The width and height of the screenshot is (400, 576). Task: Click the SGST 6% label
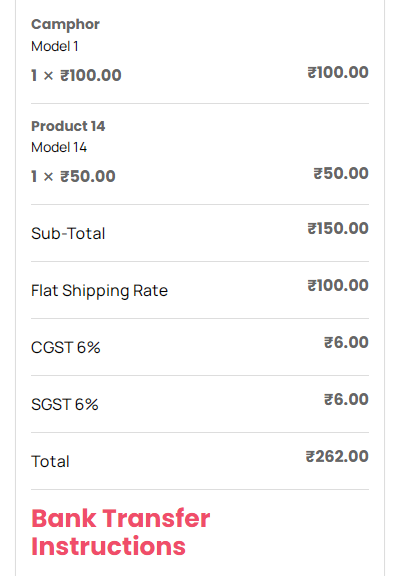pos(65,404)
